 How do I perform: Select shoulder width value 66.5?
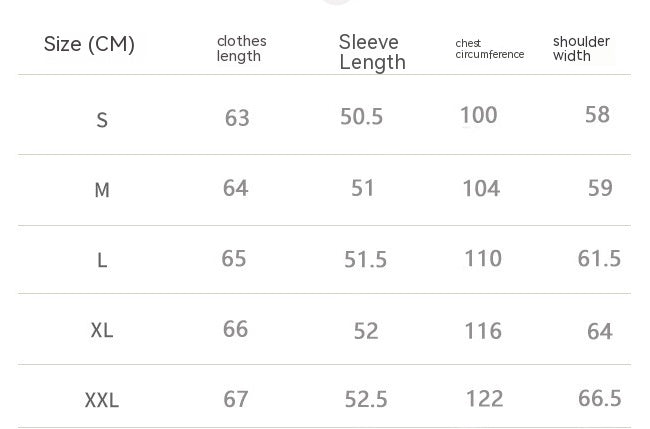point(600,399)
